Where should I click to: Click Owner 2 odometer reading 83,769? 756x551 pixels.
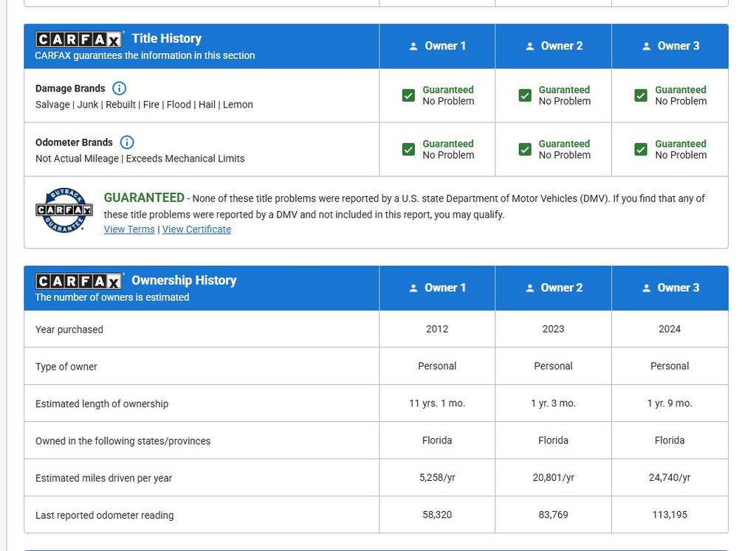[553, 514]
